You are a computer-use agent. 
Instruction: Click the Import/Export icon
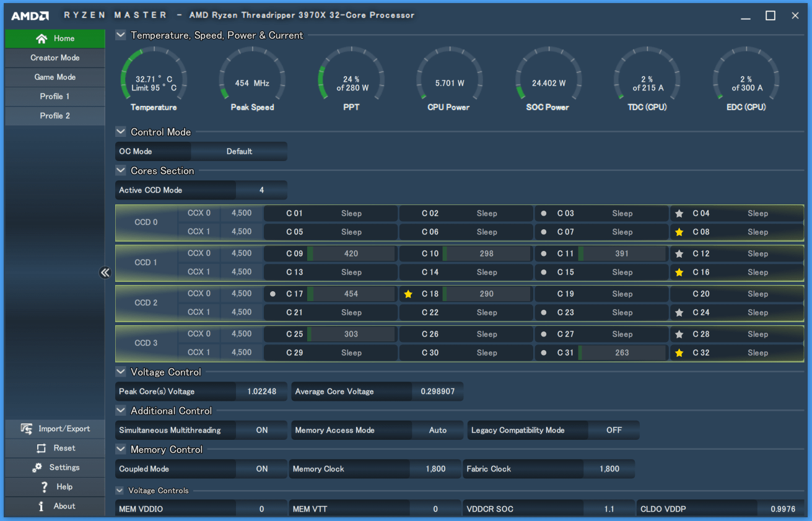[27, 429]
